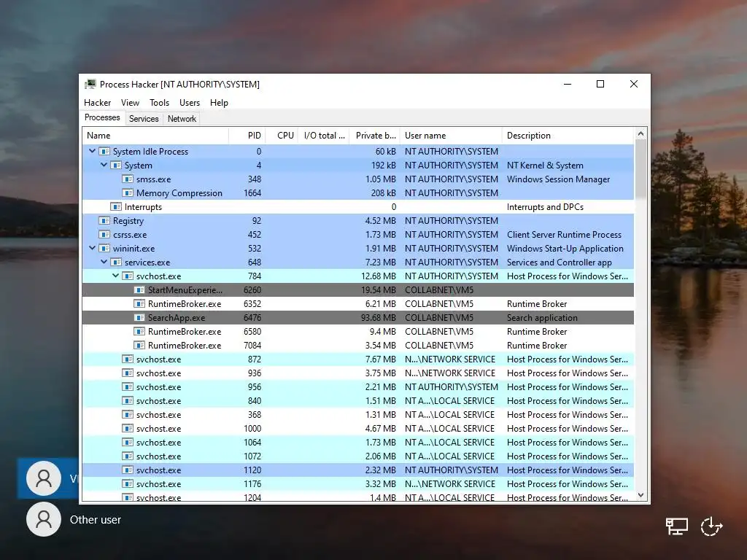Collapse svchost.exe PID 784 node

pos(115,276)
